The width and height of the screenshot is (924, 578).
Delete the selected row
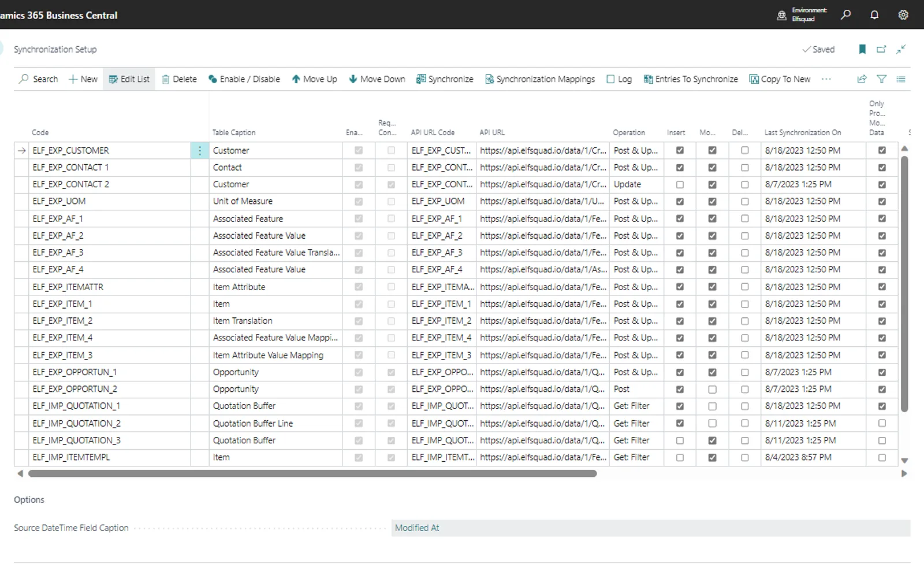coord(179,79)
